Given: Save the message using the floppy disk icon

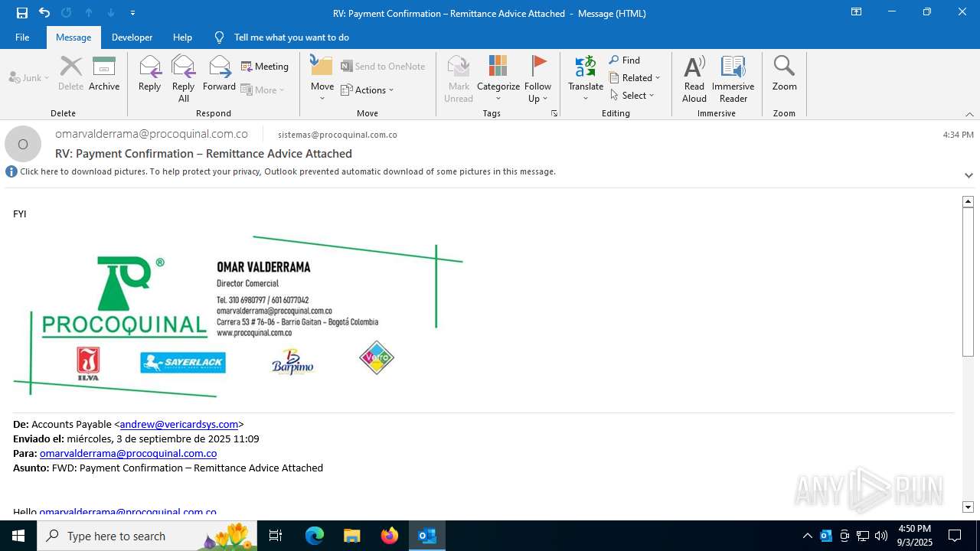Looking at the screenshot, I should (22, 13).
